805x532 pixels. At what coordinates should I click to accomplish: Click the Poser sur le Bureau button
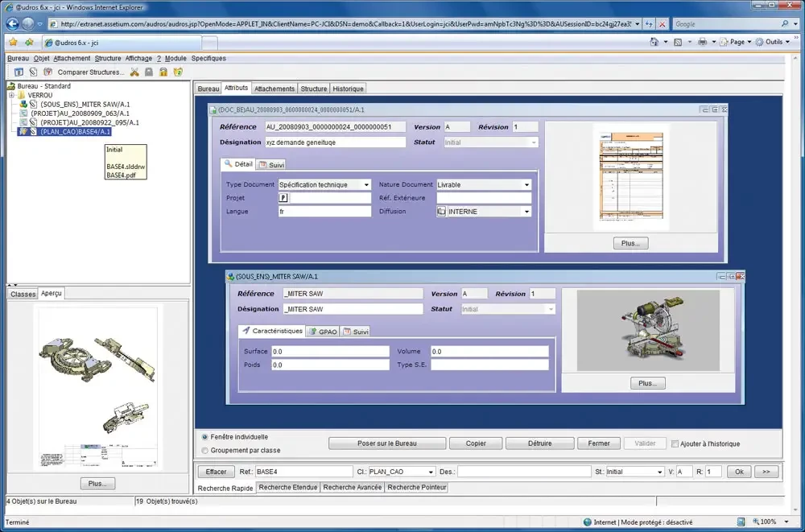[x=387, y=443]
